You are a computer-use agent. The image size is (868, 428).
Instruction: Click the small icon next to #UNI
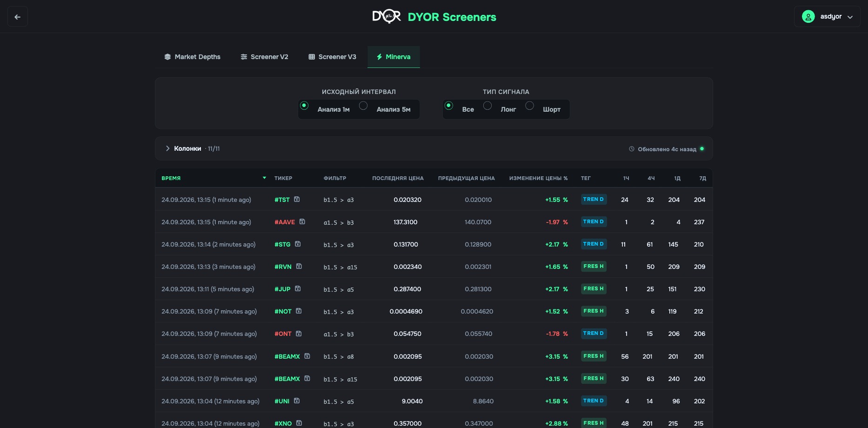click(x=297, y=401)
